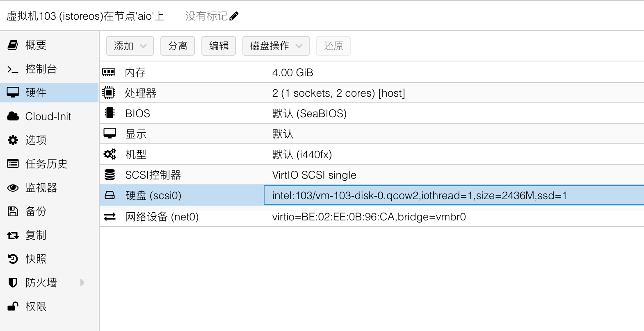Go to the 快照 snapshots section
This screenshot has width=644, height=331.
[36, 259]
